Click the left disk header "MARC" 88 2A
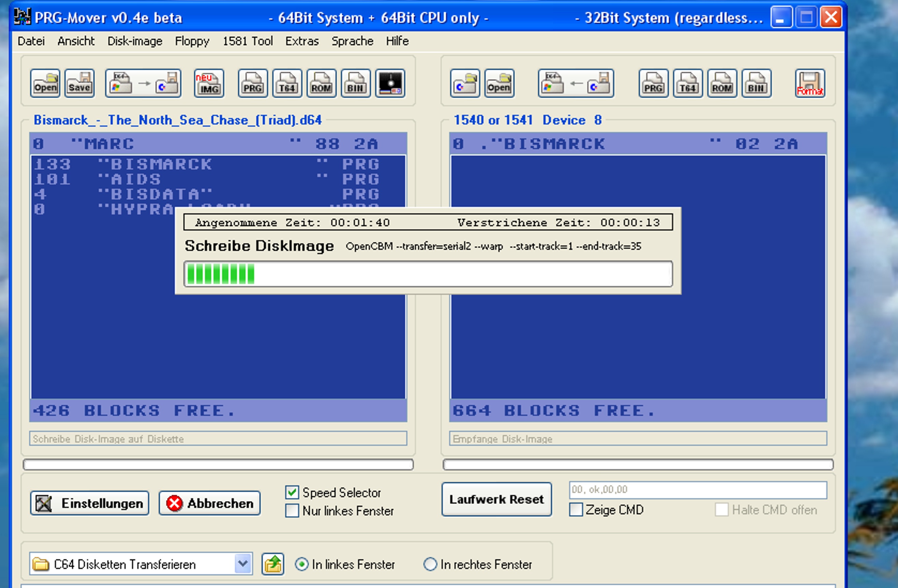 [218, 144]
